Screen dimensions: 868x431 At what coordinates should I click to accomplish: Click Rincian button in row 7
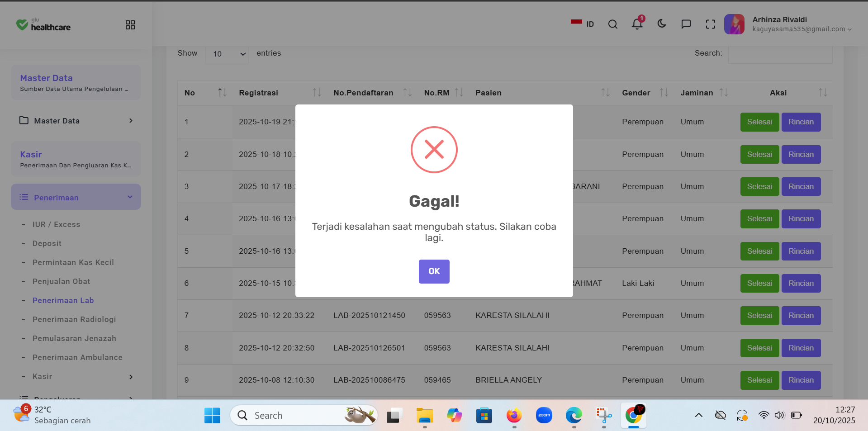click(801, 316)
